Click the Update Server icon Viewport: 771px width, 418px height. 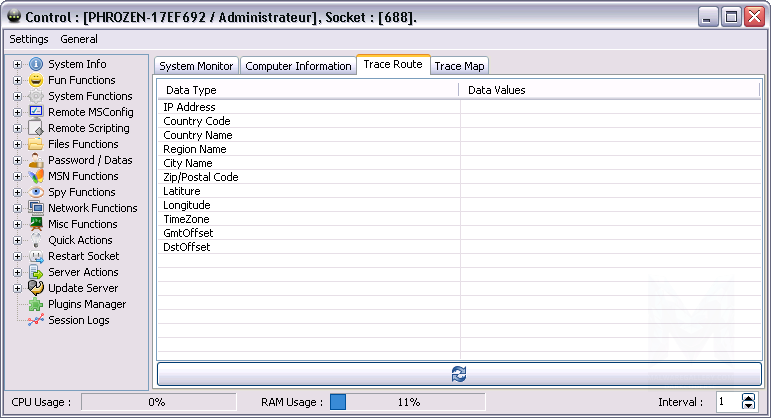point(36,288)
